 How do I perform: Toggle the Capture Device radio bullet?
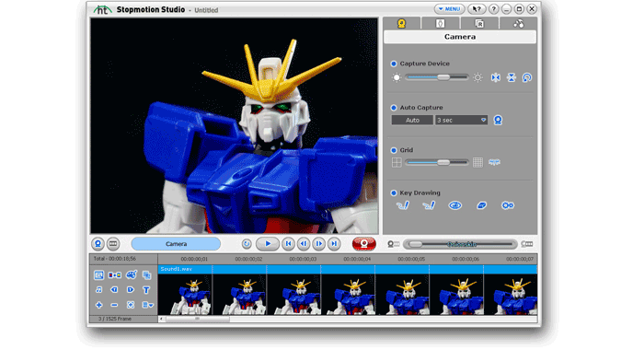point(394,64)
